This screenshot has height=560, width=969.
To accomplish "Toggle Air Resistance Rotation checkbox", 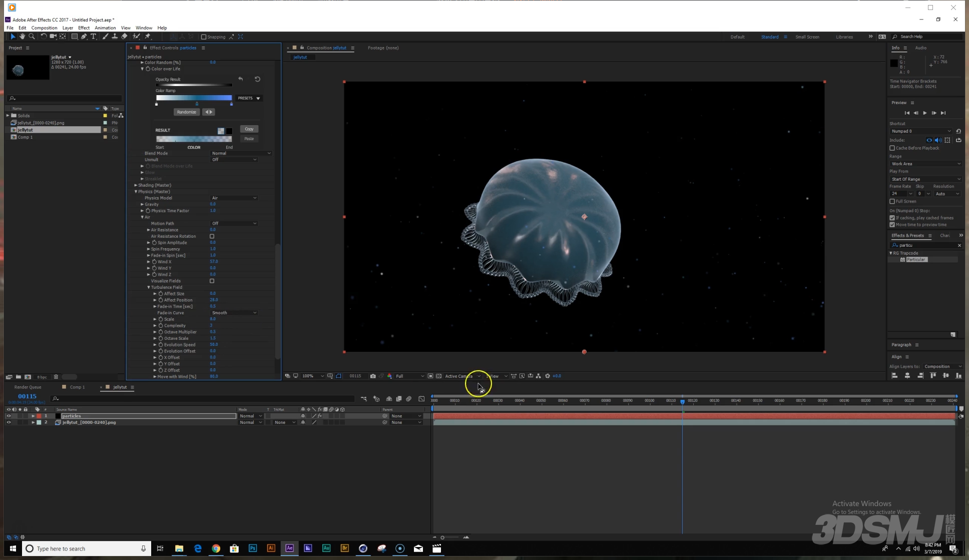I will click(x=212, y=236).
